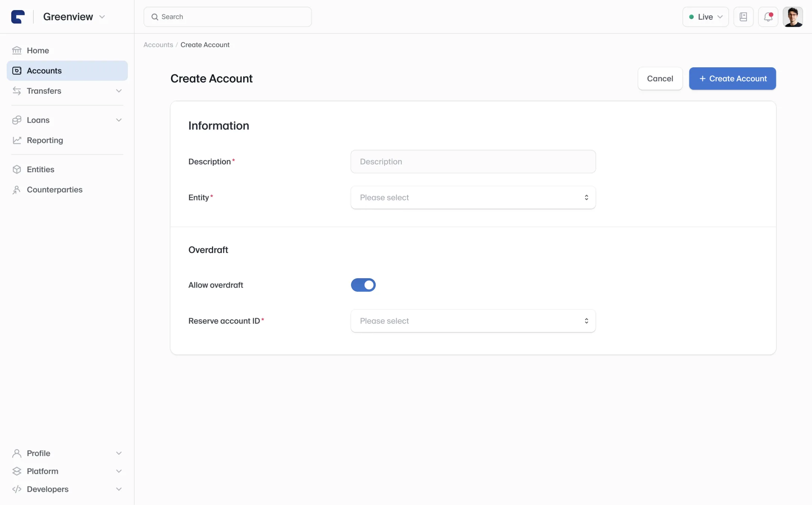
Task: Open the notifications bell icon
Action: click(768, 17)
